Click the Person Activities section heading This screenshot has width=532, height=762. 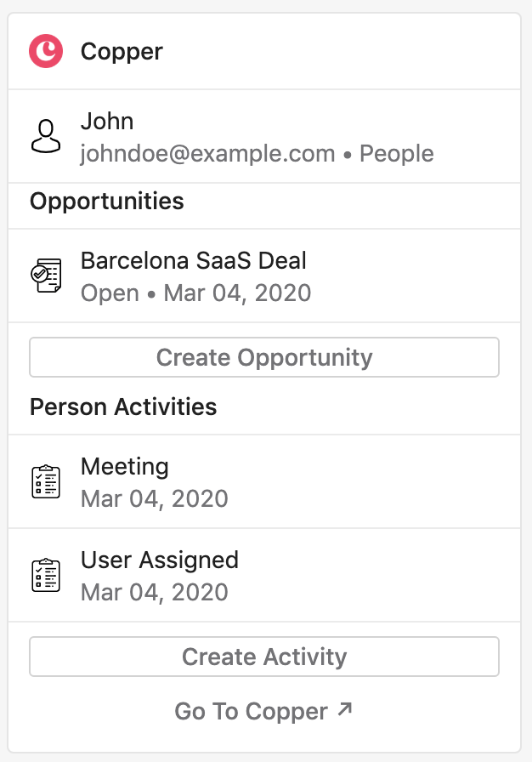click(123, 407)
